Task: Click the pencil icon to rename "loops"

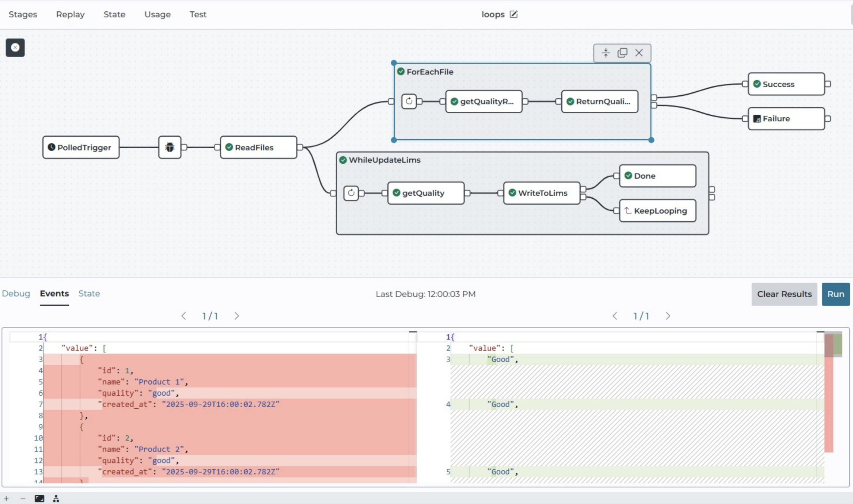Action: pos(514,14)
